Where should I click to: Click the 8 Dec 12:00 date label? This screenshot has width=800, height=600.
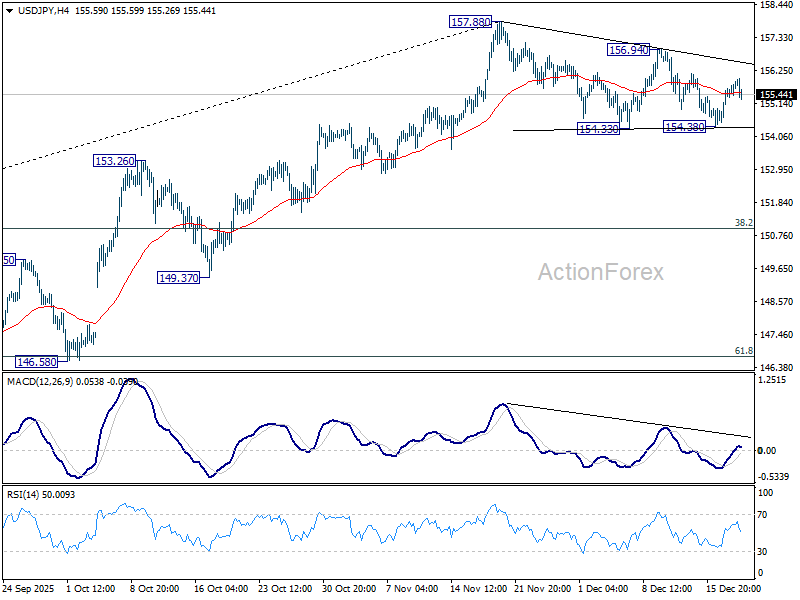(667, 588)
